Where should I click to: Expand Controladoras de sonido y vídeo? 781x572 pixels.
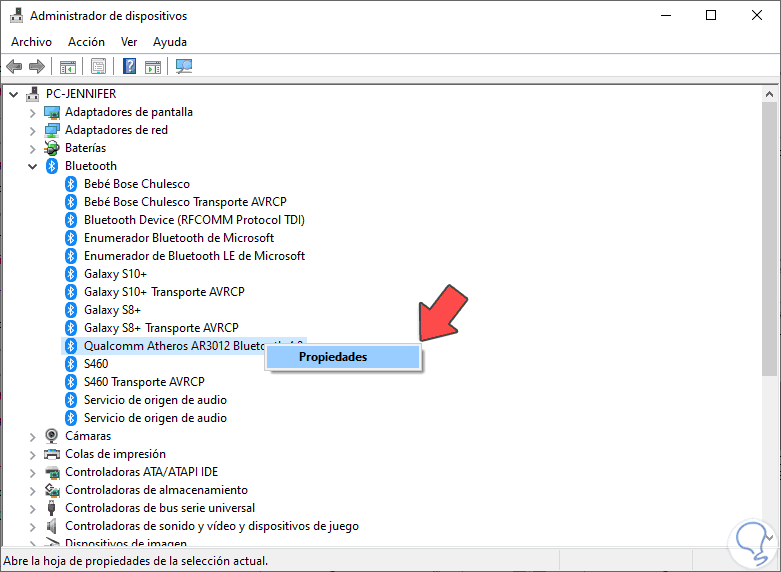32,526
